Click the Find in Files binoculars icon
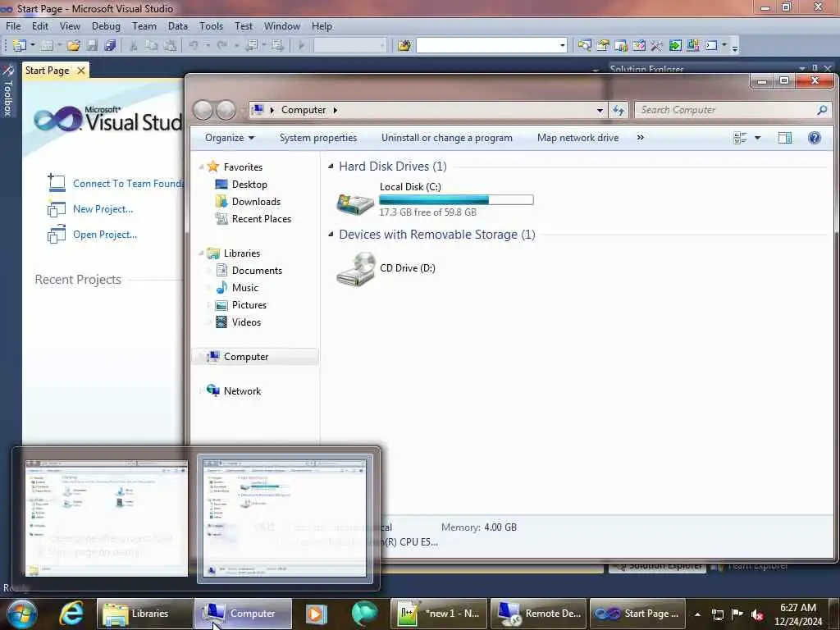Screen dimensions: 840x630 [404, 46]
